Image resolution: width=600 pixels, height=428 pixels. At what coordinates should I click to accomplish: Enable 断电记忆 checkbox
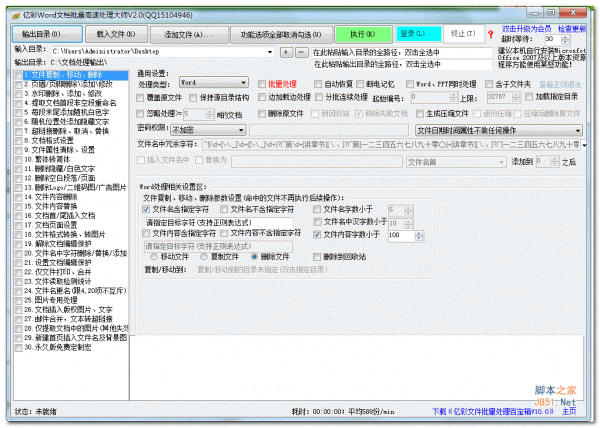pyautogui.click(x=360, y=84)
